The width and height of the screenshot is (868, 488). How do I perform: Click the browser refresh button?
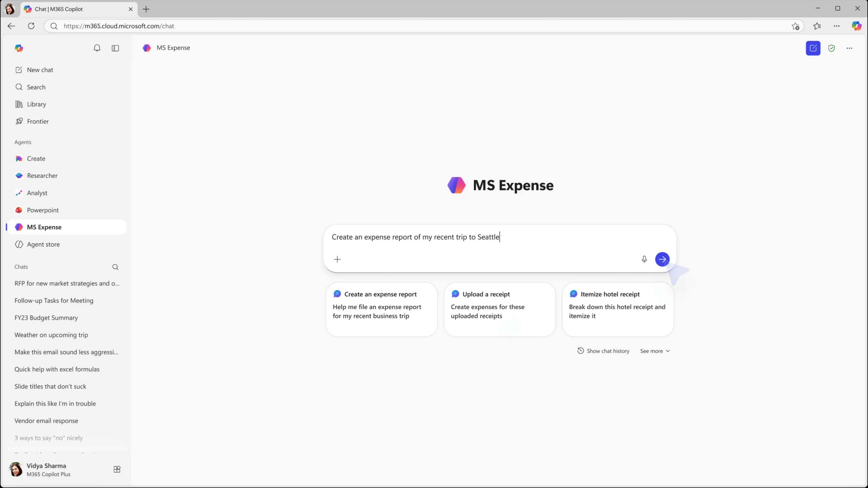(x=31, y=26)
